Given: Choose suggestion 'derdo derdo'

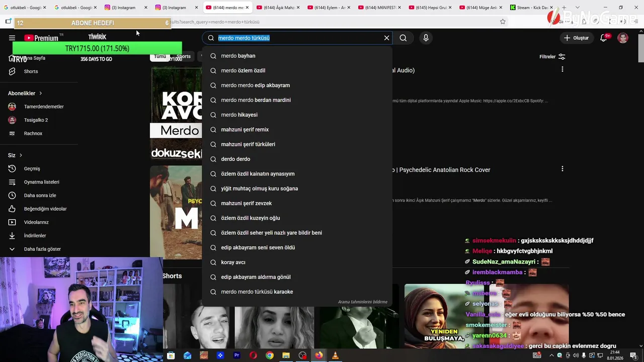Looking at the screenshot, I should pos(297,159).
